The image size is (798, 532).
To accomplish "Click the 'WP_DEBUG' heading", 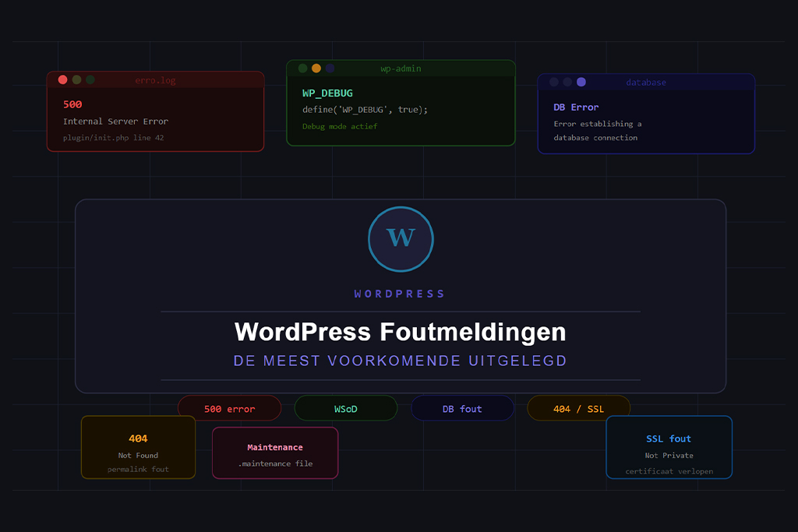I will click(327, 93).
